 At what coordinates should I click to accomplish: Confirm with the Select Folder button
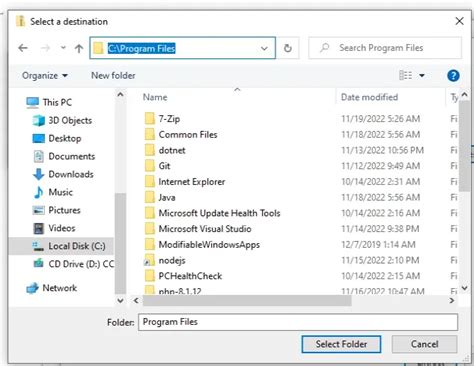(x=341, y=344)
